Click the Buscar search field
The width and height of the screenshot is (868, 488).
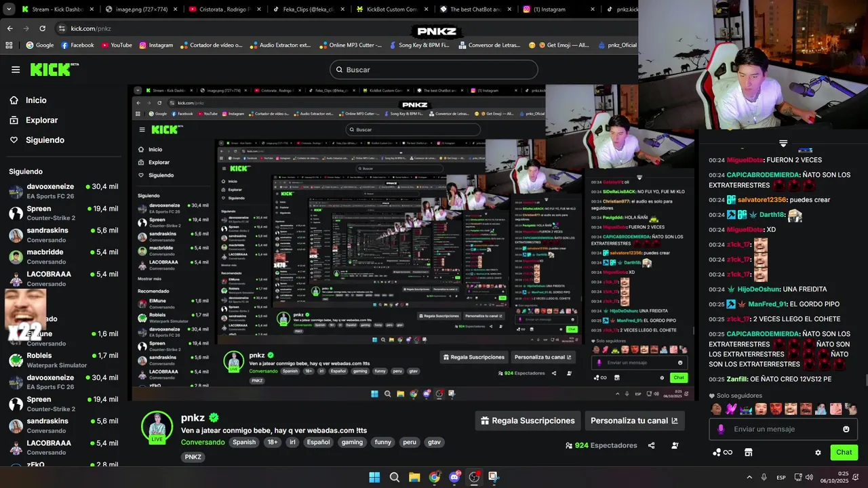coord(434,70)
